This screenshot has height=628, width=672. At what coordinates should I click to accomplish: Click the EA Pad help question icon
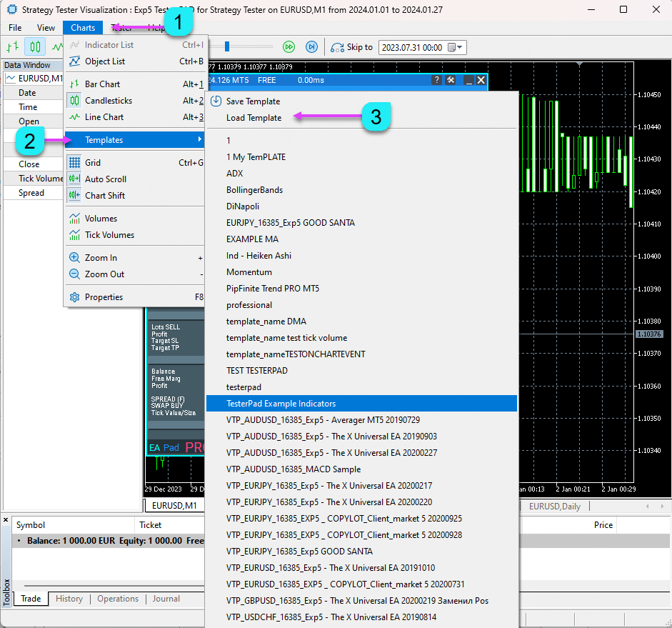[436, 80]
